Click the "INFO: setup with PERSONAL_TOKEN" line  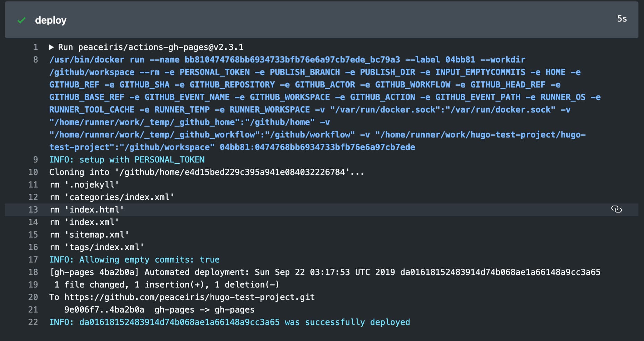coord(127,160)
